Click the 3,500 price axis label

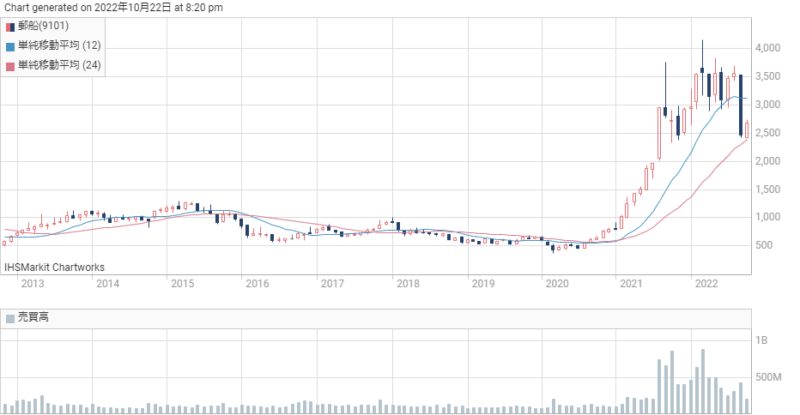tap(768, 77)
